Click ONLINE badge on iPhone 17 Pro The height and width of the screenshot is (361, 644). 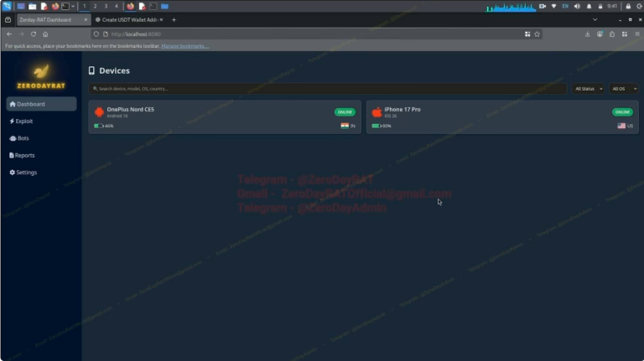(x=623, y=112)
